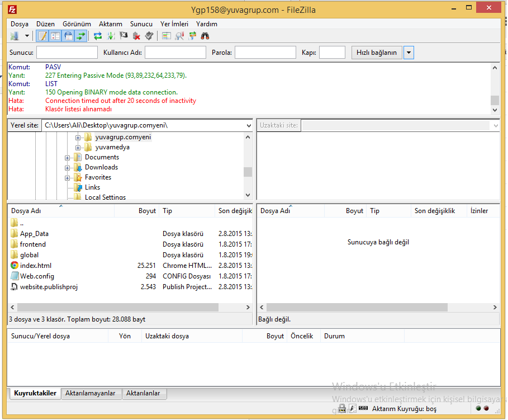The height and width of the screenshot is (420, 508).
Task: Select the Web.config file icon
Action: point(15,276)
